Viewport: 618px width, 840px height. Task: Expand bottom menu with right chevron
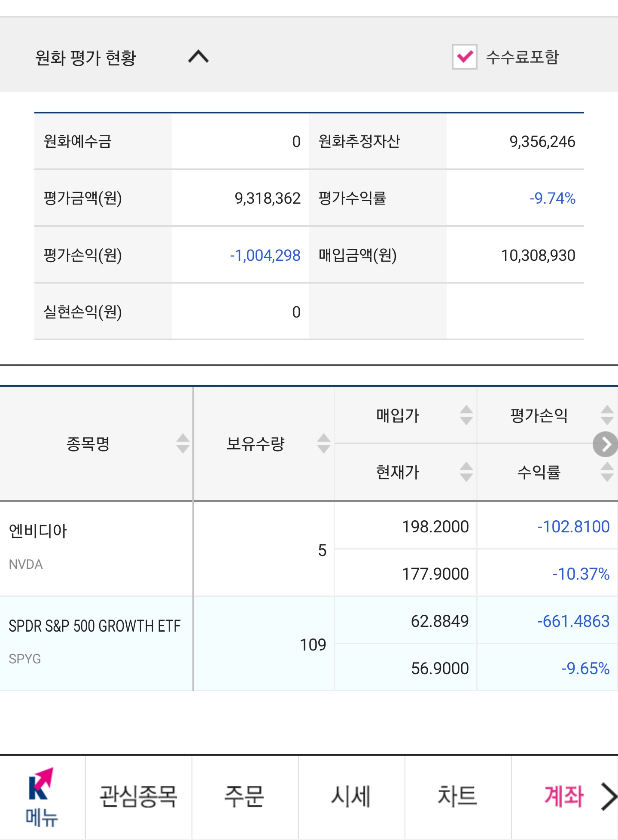point(609,797)
